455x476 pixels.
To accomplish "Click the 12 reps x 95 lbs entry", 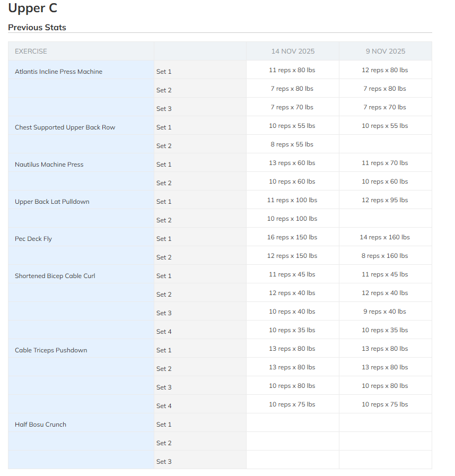I will 384,200.
